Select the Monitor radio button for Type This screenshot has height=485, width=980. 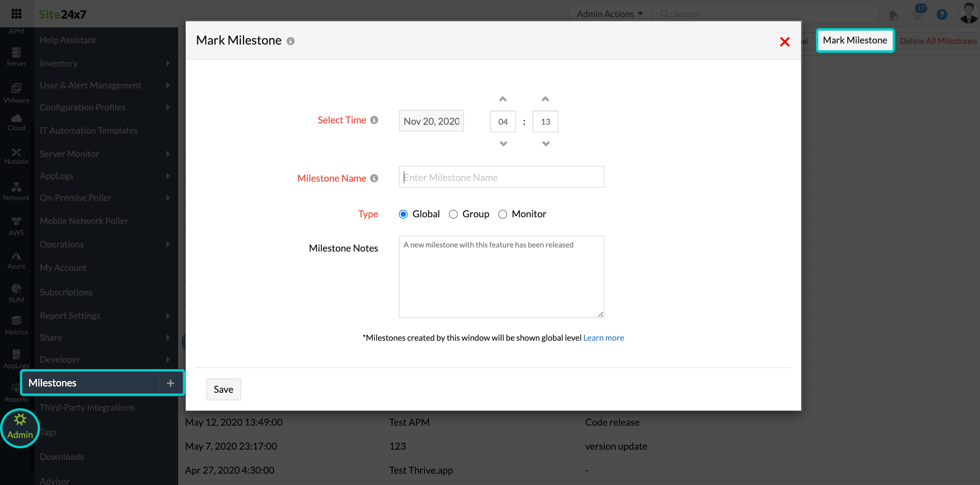tap(503, 214)
